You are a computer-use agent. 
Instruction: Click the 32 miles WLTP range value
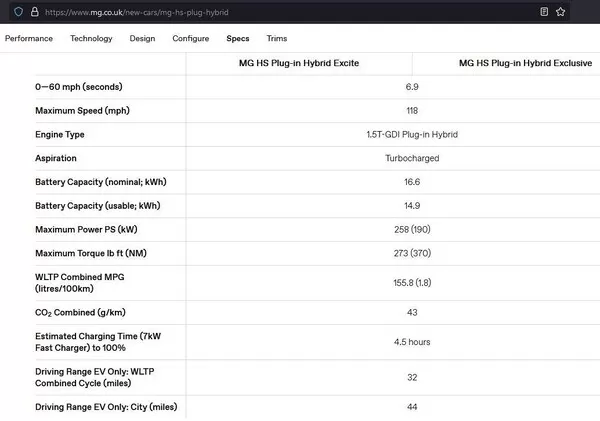point(412,377)
